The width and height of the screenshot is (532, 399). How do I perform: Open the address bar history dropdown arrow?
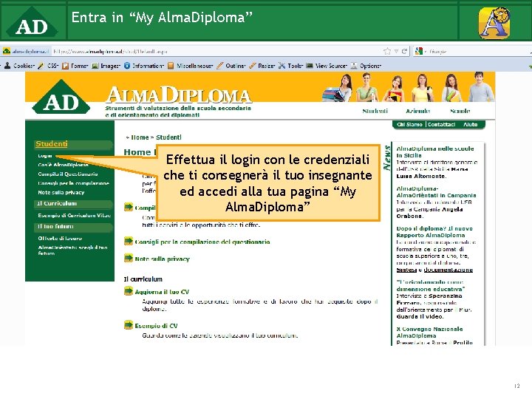pyautogui.click(x=396, y=51)
